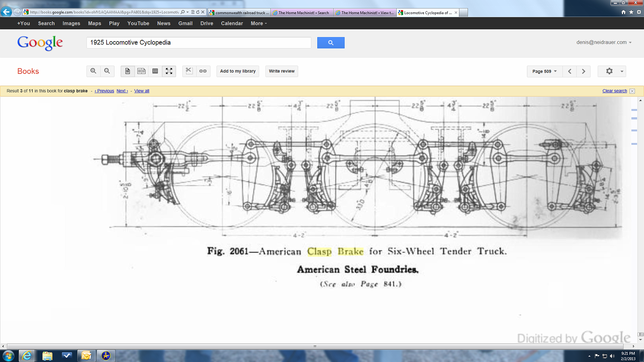Switch to thumbnail grid view

155,71
